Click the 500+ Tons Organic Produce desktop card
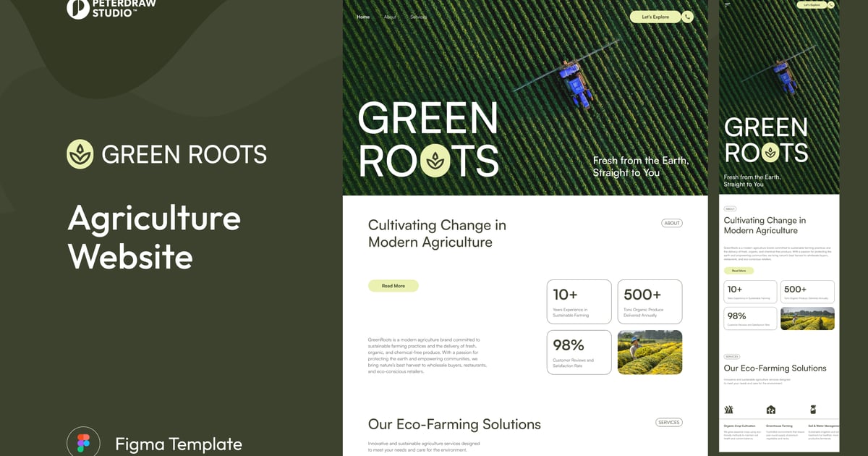The width and height of the screenshot is (868, 456). click(650, 302)
